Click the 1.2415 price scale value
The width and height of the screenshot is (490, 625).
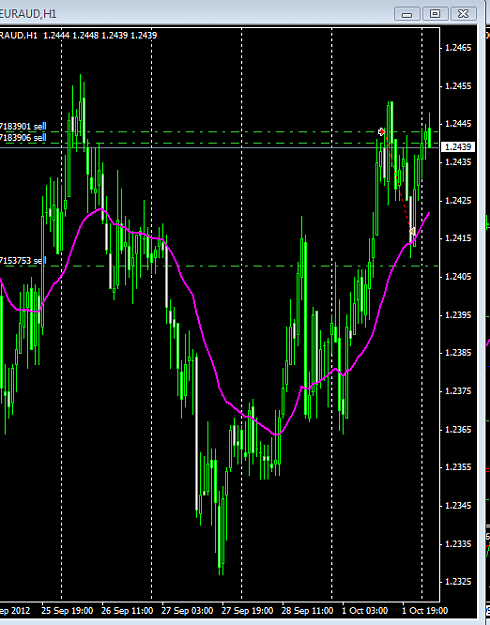click(458, 238)
